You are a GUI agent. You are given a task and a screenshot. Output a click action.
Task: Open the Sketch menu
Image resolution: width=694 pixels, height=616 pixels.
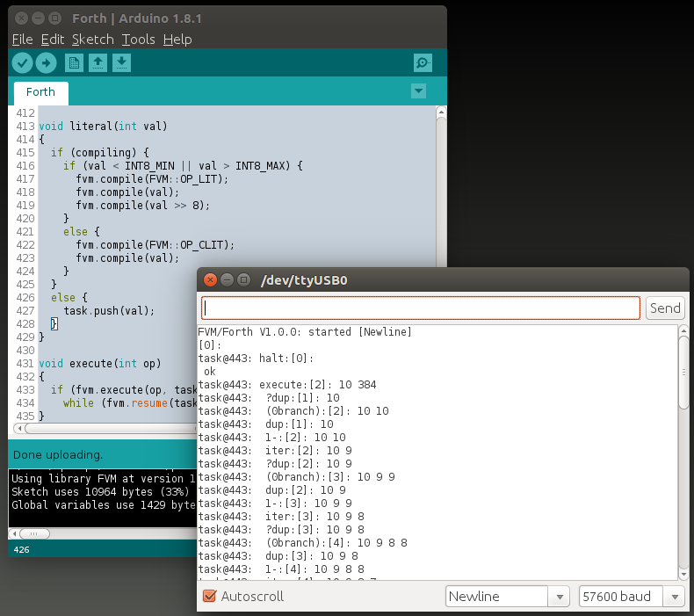(x=93, y=40)
